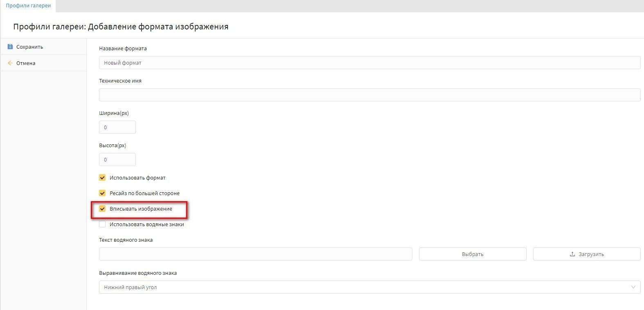
Task: Click the upload icon on Загрузить button
Action: pos(572,254)
